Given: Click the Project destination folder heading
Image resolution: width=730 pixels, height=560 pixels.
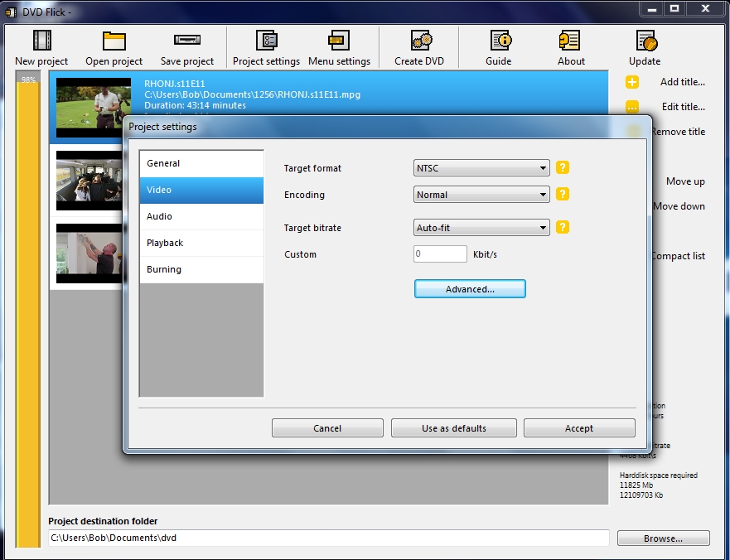Looking at the screenshot, I should [x=103, y=521].
